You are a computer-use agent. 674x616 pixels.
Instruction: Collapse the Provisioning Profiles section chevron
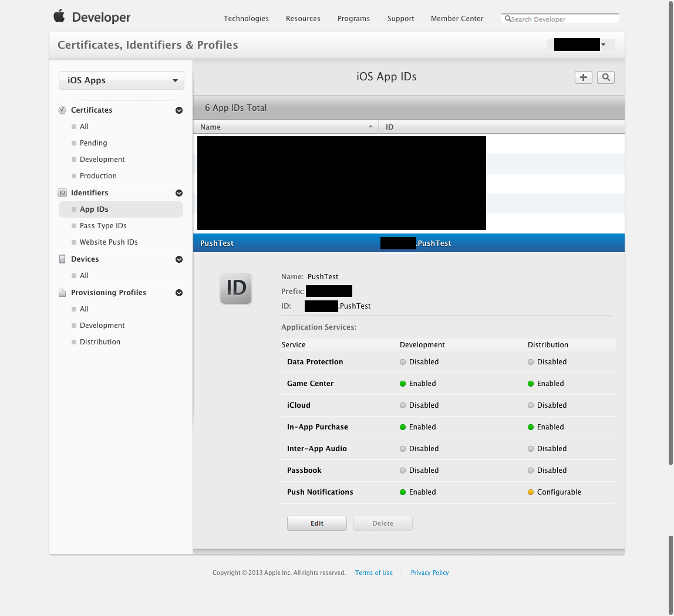click(x=179, y=293)
